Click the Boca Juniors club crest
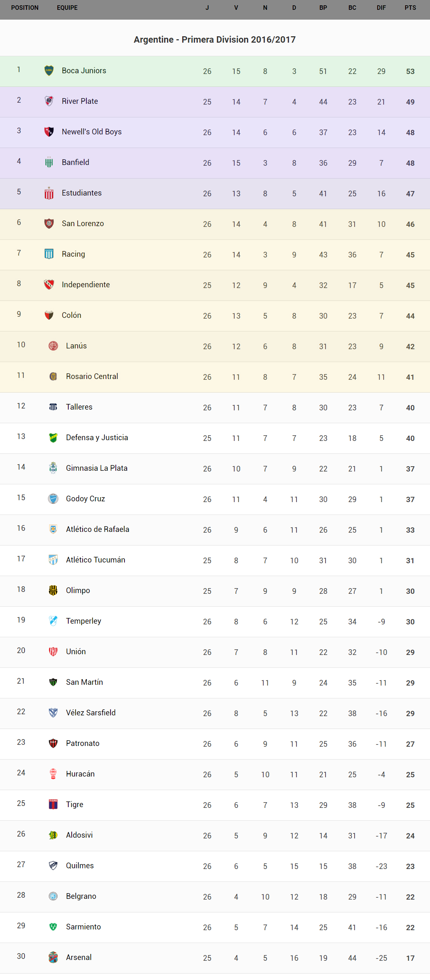Image resolution: width=430 pixels, height=980 pixels. tap(49, 70)
